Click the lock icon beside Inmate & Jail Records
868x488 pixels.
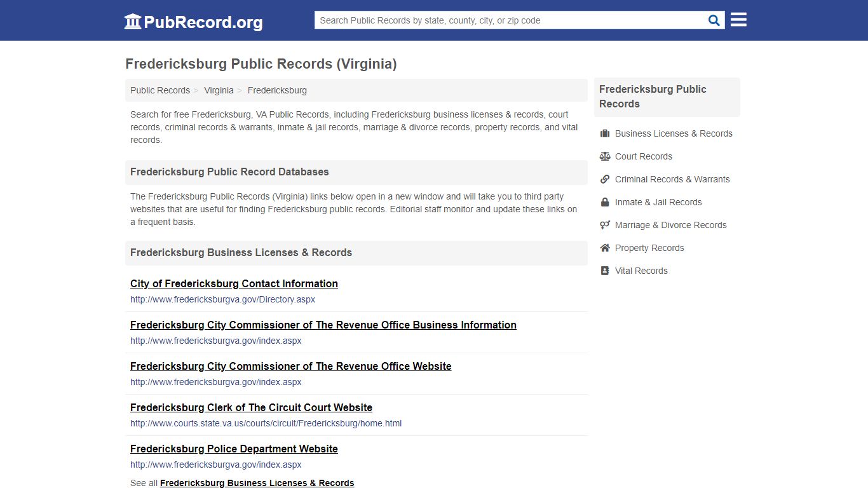pyautogui.click(x=605, y=202)
